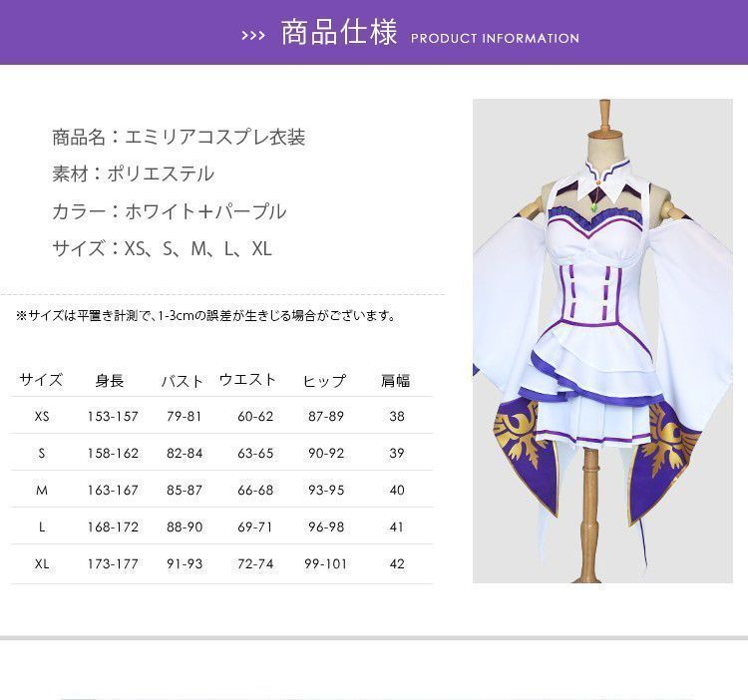
Task: Click height value 163-167
Action: pos(113,490)
